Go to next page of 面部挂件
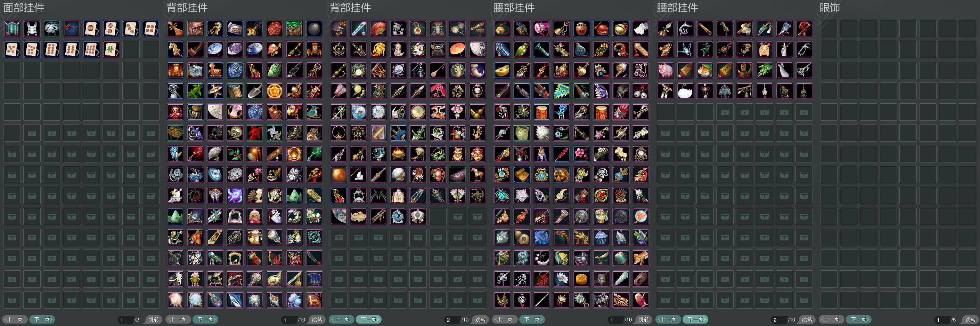 [x=42, y=319]
